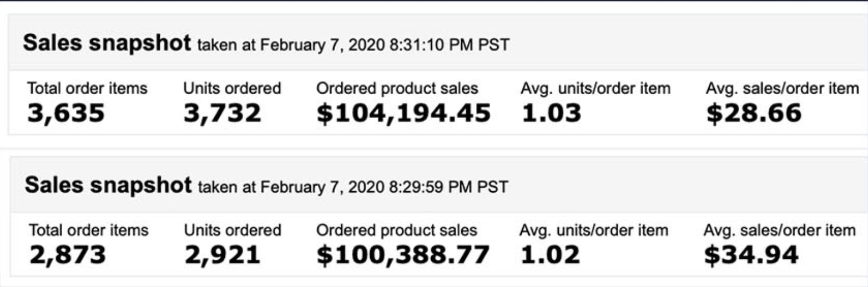
Task: Click avg sales value $34.94
Action: tap(751, 255)
